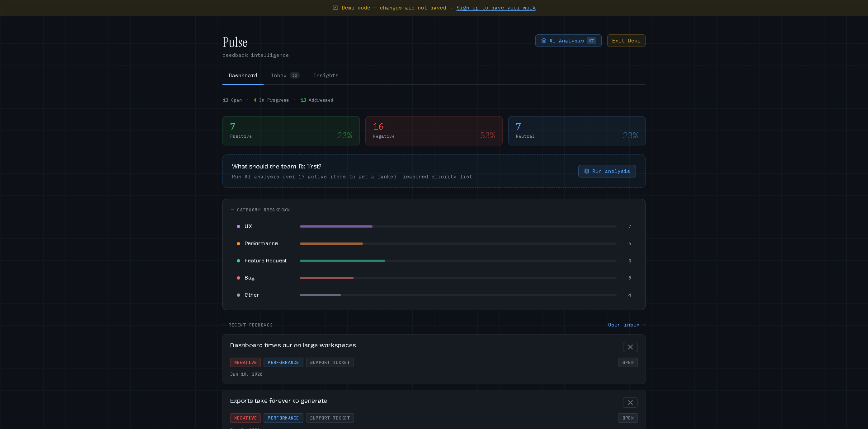Click the Open inbox link
Viewport: 868px width, 429px height.
pos(627,325)
